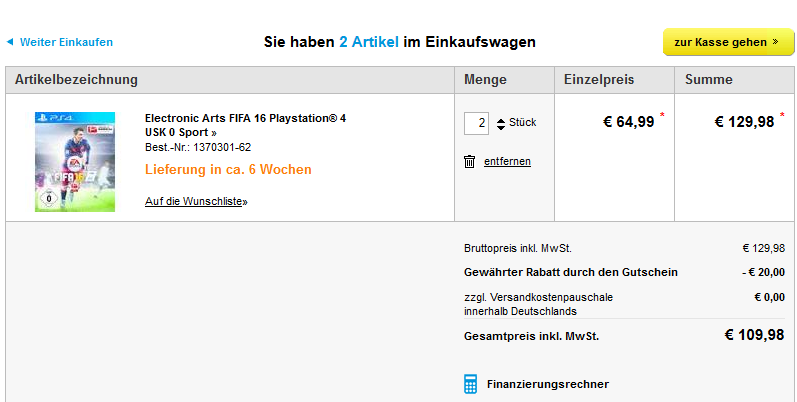Viewport: 797px width, 402px height.
Task: Go to checkout via zur Kasse gehen
Action: (728, 42)
